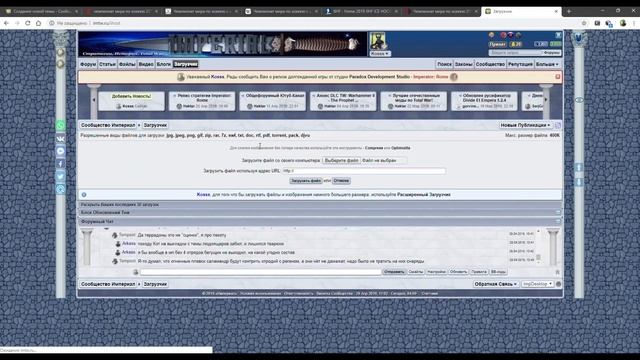
Task: Click the info icon beside extended uploader note
Action: point(84,195)
